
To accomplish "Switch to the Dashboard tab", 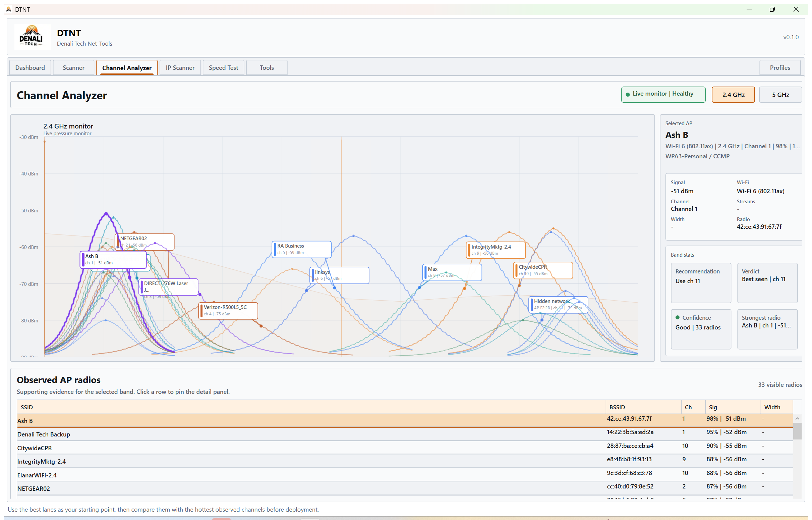I will (x=30, y=67).
